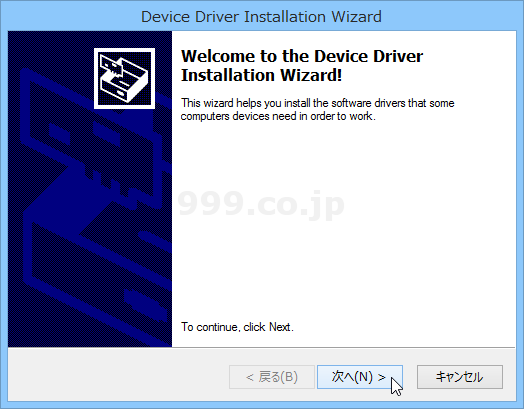This screenshot has width=524, height=409.
Task: Click the Device Driver Installation Wizard title bar
Action: (x=261, y=17)
